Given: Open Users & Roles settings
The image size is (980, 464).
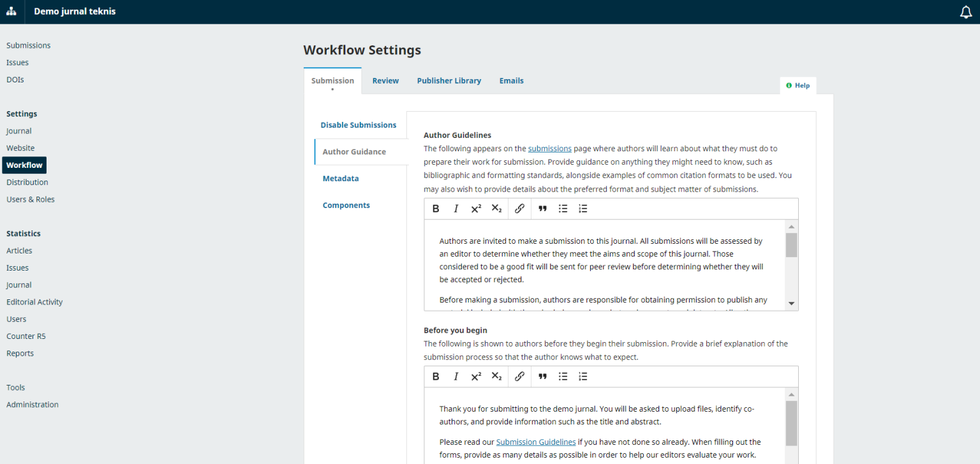Looking at the screenshot, I should pos(31,200).
